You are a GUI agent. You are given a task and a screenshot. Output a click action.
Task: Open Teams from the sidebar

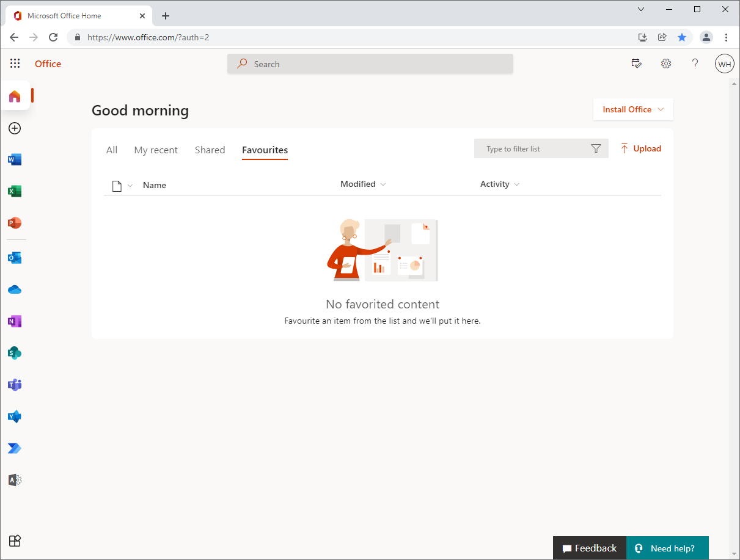pos(15,385)
